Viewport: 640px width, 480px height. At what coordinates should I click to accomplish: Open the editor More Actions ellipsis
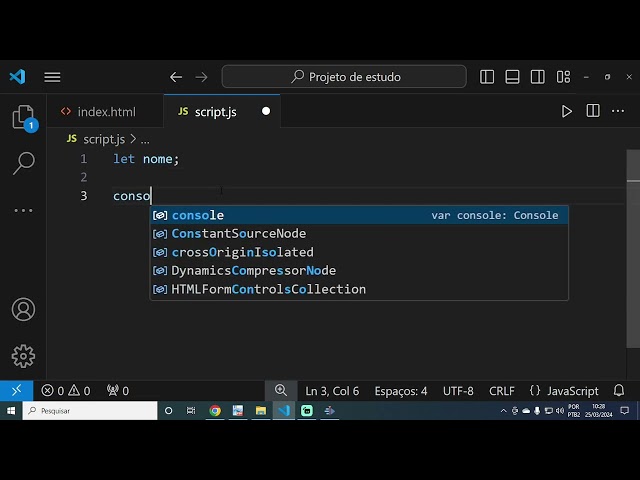[618, 111]
